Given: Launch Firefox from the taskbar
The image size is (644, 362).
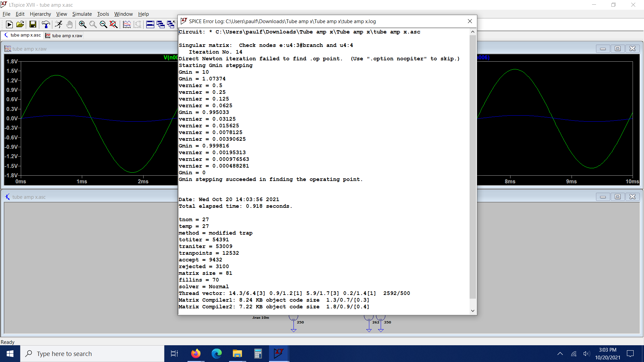Looking at the screenshot, I should click(x=196, y=354).
